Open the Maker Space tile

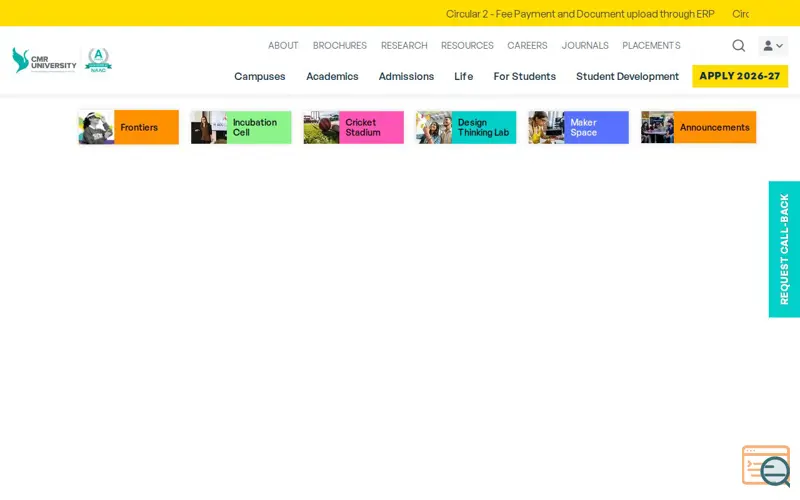pos(579,128)
